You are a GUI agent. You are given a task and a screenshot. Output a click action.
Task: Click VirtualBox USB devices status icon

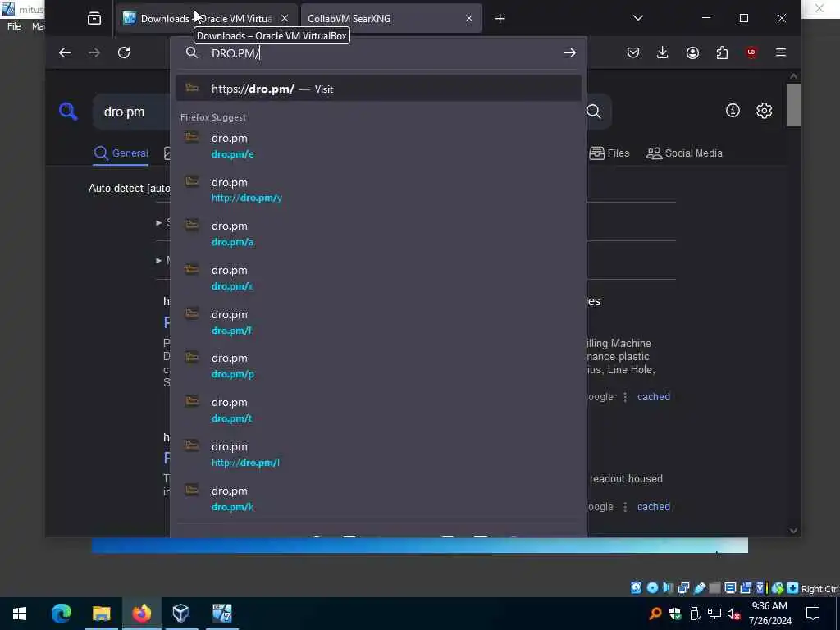[699, 587]
